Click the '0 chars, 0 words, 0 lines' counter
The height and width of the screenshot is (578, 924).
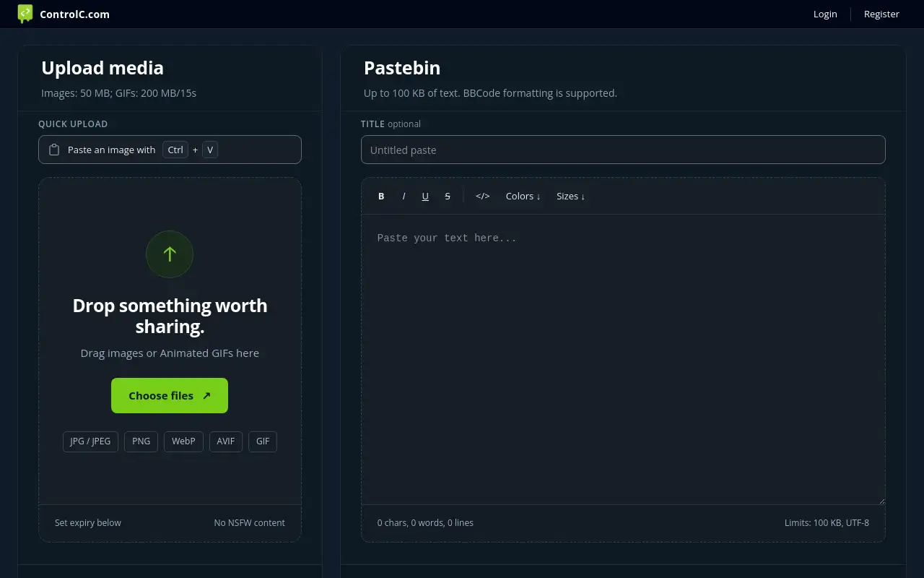(x=425, y=523)
